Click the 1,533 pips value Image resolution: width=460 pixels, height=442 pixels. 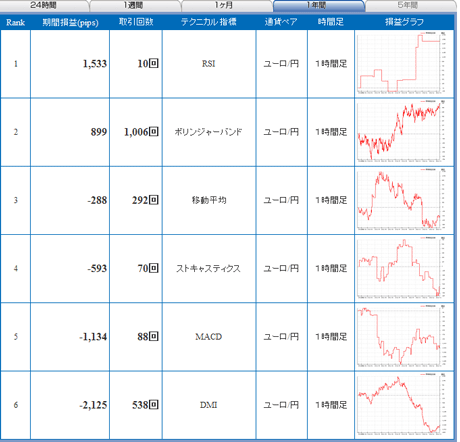pyautogui.click(x=95, y=64)
